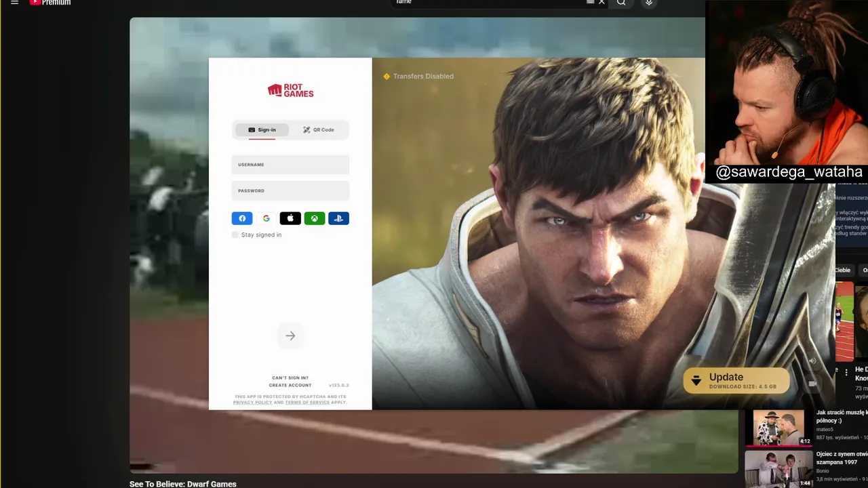The width and height of the screenshot is (868, 488).
Task: Open the Create Account link
Action: click(x=290, y=385)
